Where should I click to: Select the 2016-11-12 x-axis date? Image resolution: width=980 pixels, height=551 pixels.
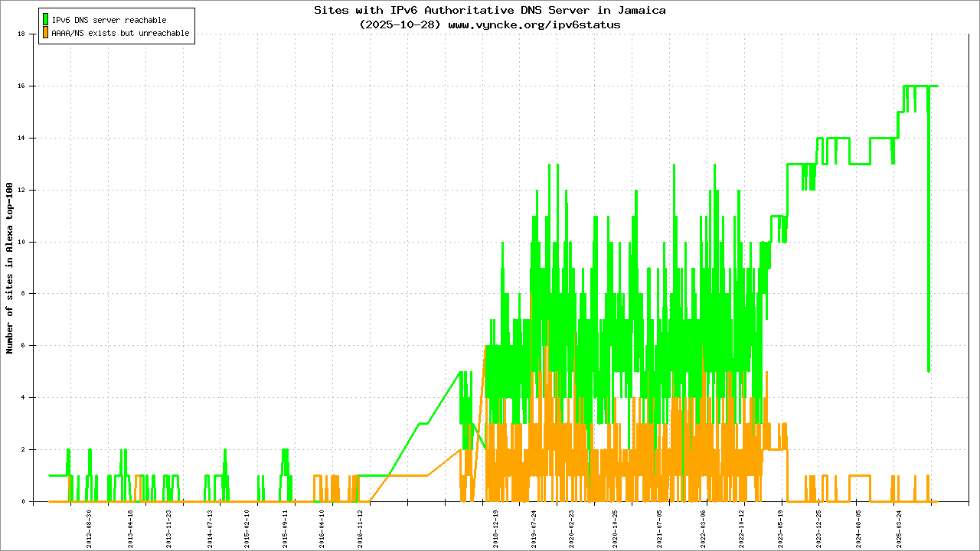[x=361, y=527]
